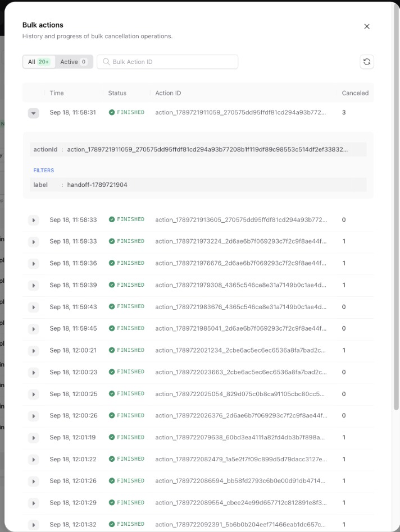Click action ID action_1789722023663
This screenshot has height=532, width=400.
pyautogui.click(x=241, y=372)
